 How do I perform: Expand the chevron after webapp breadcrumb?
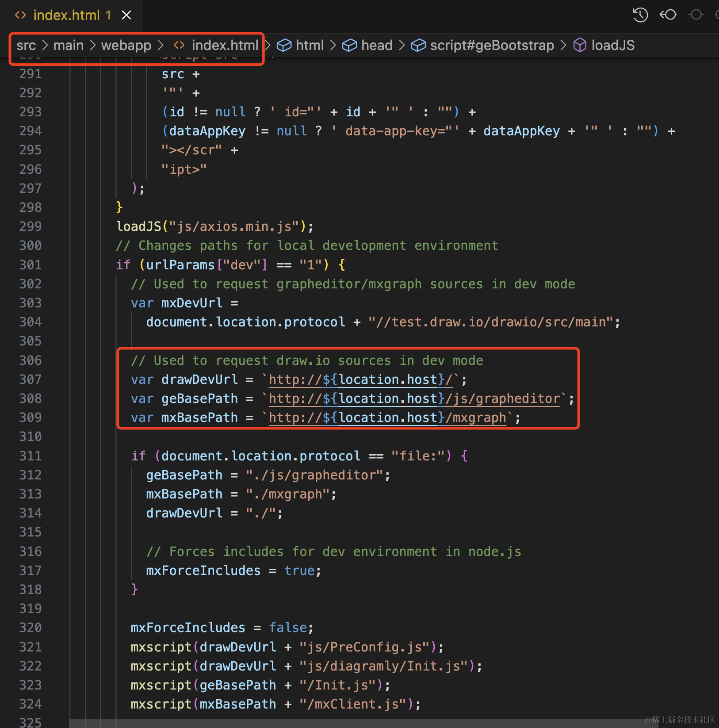pos(161,46)
